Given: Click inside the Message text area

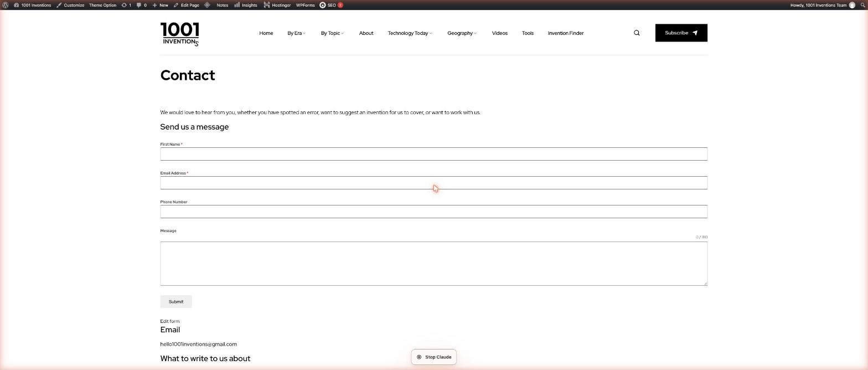Looking at the screenshot, I should click(x=434, y=264).
